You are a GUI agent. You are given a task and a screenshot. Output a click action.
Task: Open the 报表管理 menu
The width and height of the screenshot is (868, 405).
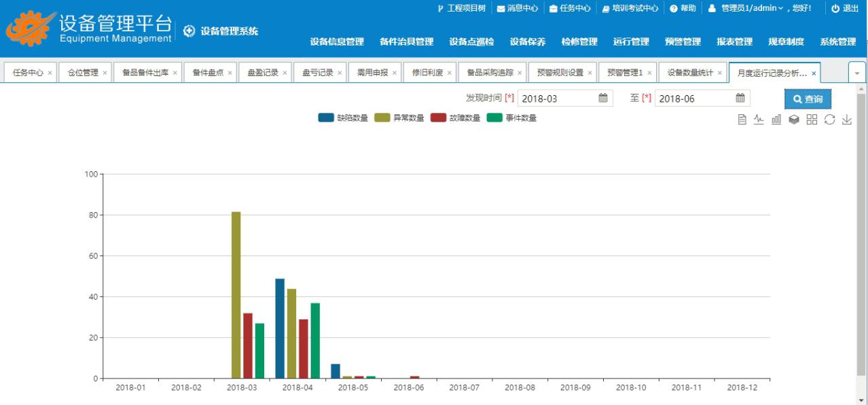point(734,42)
